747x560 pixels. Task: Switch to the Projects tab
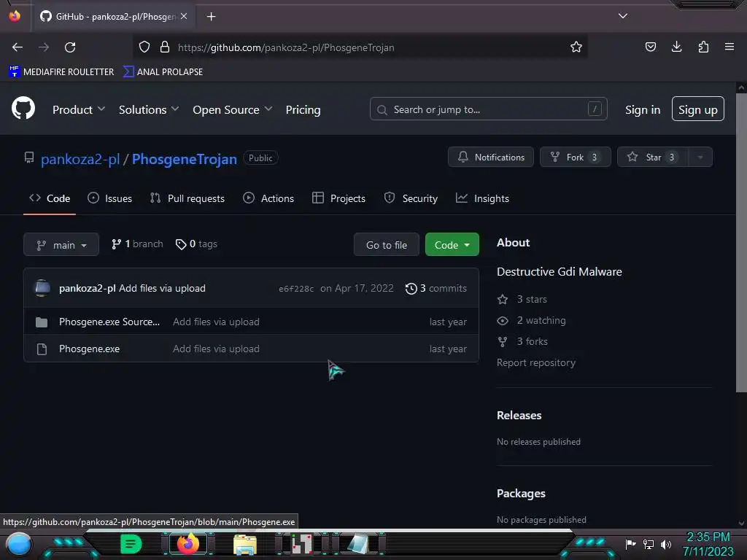tap(338, 198)
